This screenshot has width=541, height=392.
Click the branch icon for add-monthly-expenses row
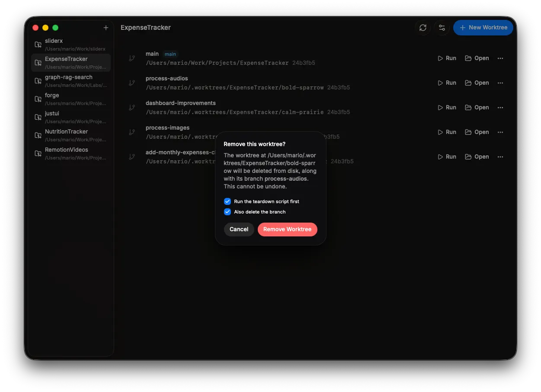[x=132, y=157]
